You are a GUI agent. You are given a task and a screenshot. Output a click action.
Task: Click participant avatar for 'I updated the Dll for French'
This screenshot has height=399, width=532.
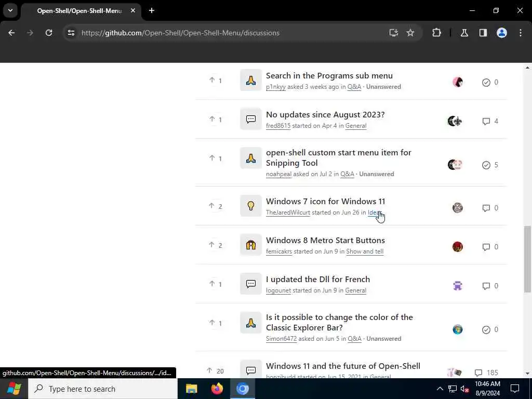coord(457,286)
